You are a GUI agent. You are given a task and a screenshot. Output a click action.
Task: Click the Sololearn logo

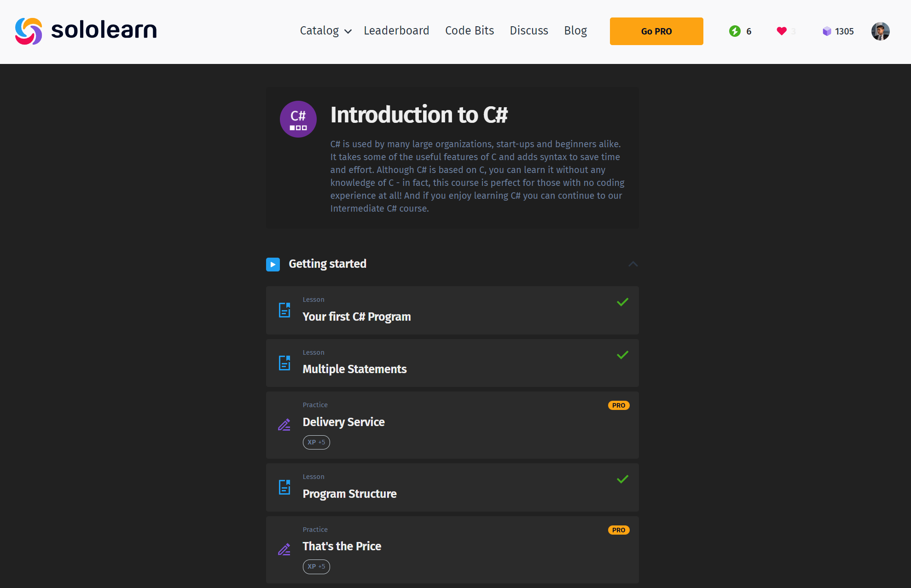tap(86, 30)
